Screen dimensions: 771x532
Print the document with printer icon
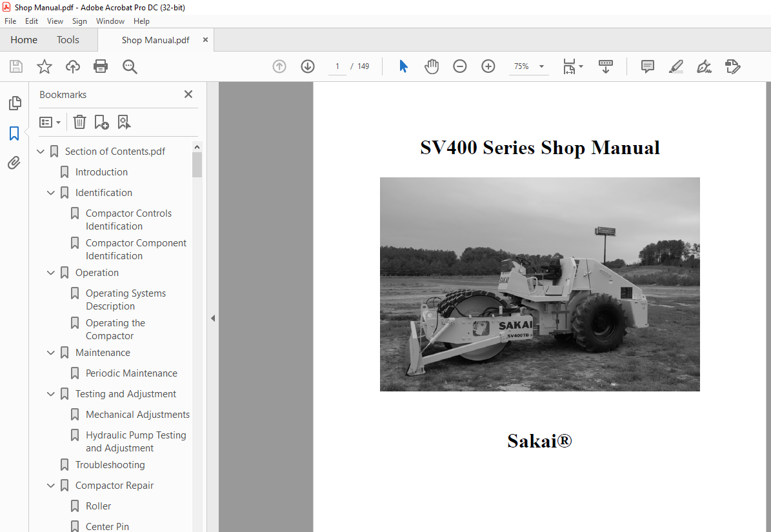[x=101, y=66]
